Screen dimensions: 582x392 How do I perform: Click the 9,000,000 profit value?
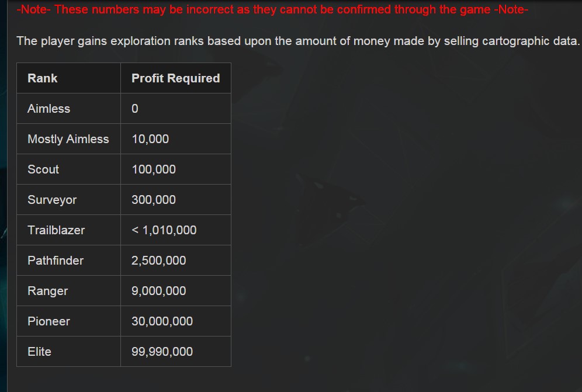(x=158, y=291)
